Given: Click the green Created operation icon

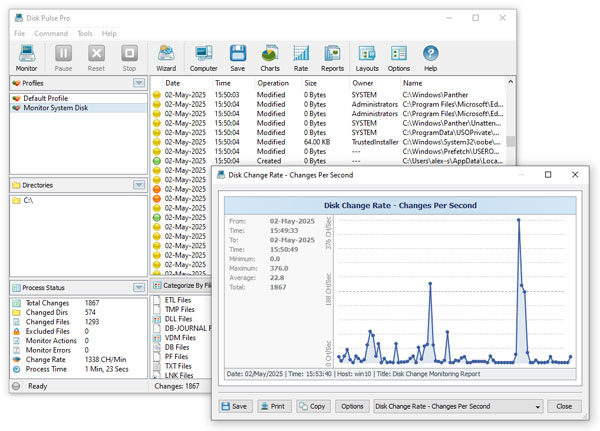Looking at the screenshot, I should 157,161.
